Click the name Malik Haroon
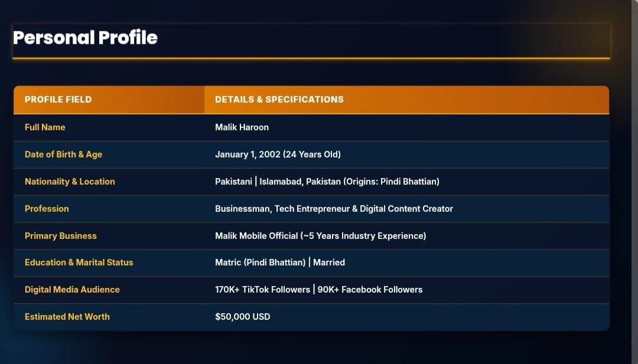The width and height of the screenshot is (638, 364). click(242, 127)
